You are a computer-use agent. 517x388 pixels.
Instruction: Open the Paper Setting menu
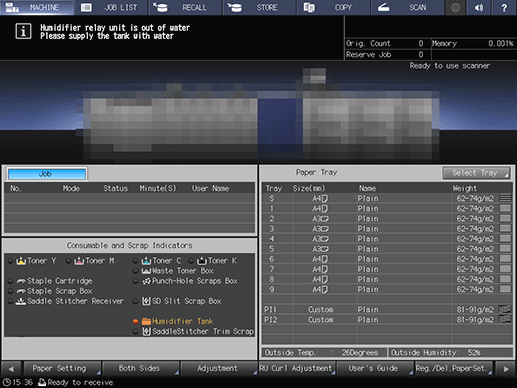tap(62, 368)
